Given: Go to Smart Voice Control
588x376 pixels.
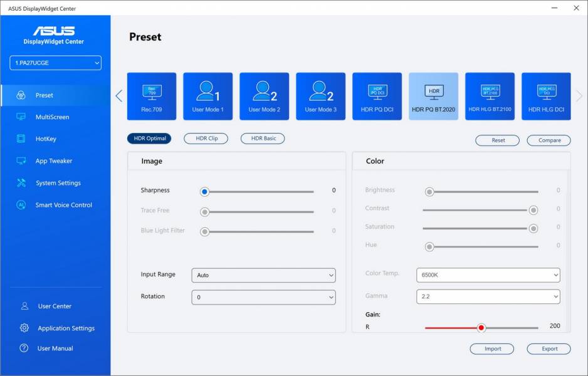Looking at the screenshot, I should (63, 205).
